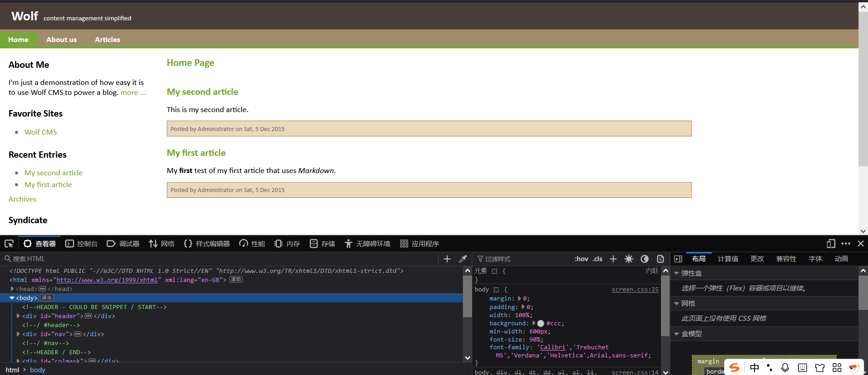Activate the element picker tool

(x=9, y=244)
